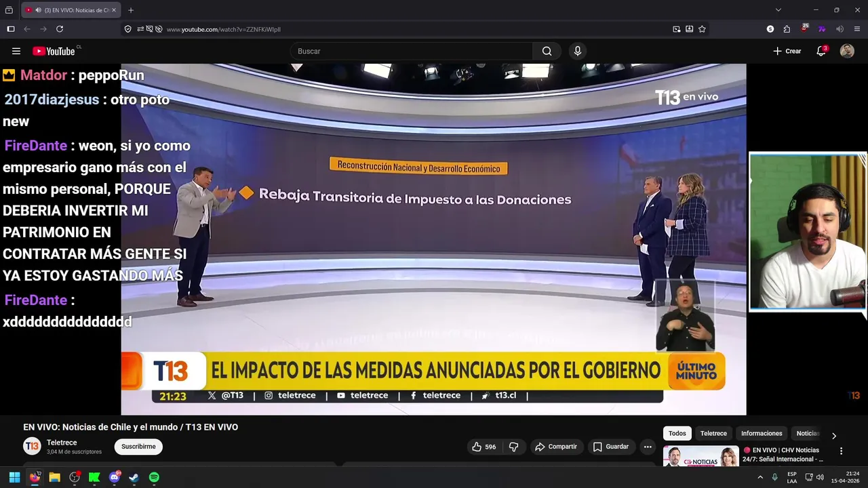
Task: Open Windows Start menu
Action: [x=14, y=477]
